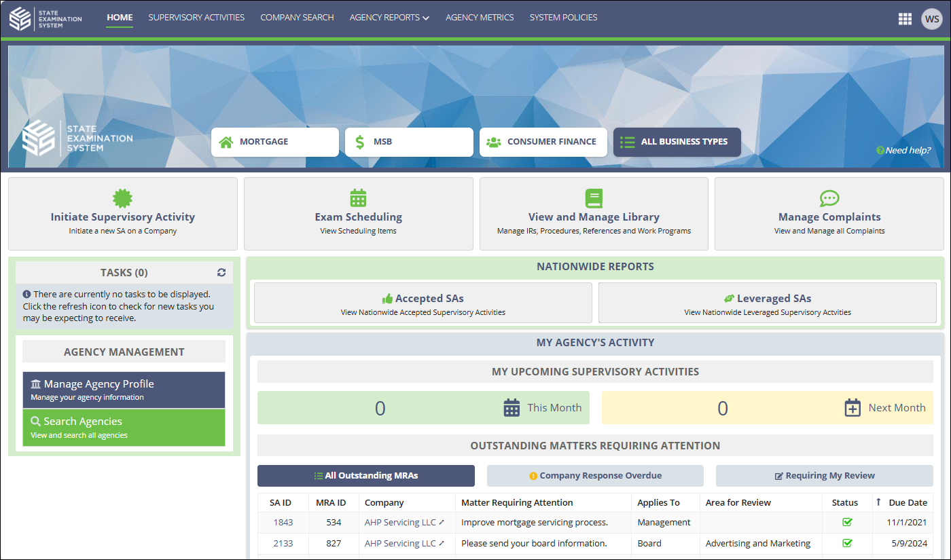Click the Initiate Supervisory Activity gear icon
The image size is (951, 560).
click(122, 198)
